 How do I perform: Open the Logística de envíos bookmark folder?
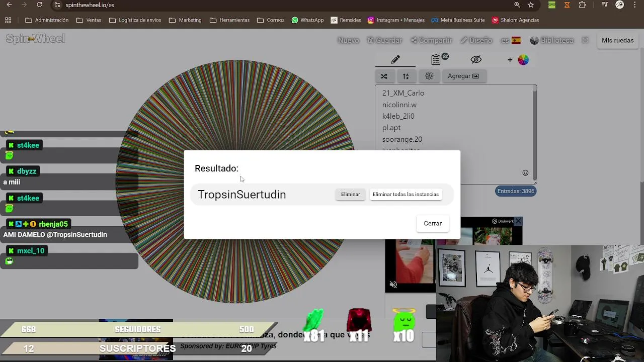tap(135, 20)
